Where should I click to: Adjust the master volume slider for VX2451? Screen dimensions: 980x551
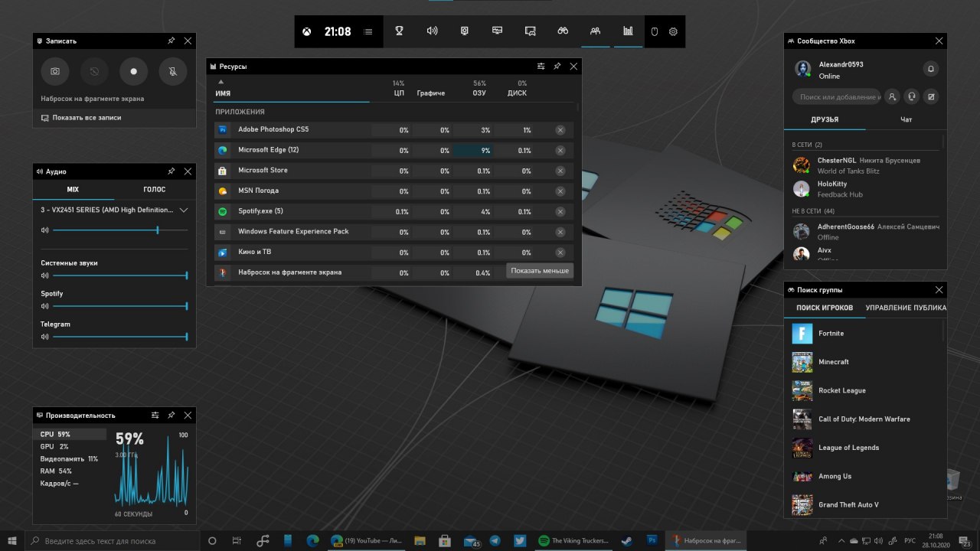tap(120, 230)
